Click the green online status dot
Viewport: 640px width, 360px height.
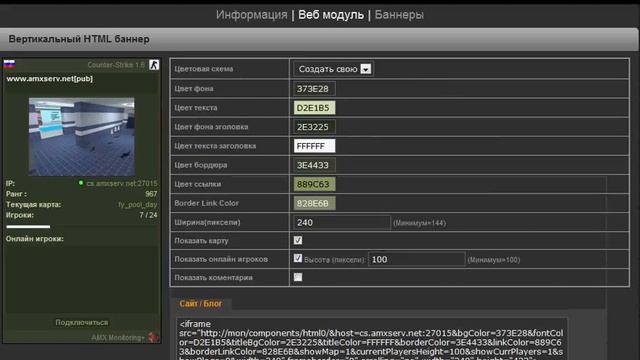click(81, 183)
